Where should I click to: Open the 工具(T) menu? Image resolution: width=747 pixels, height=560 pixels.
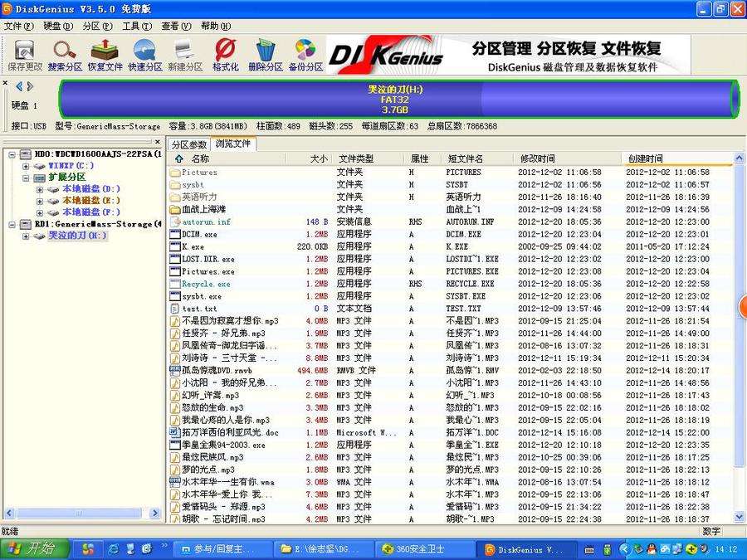[x=137, y=27]
